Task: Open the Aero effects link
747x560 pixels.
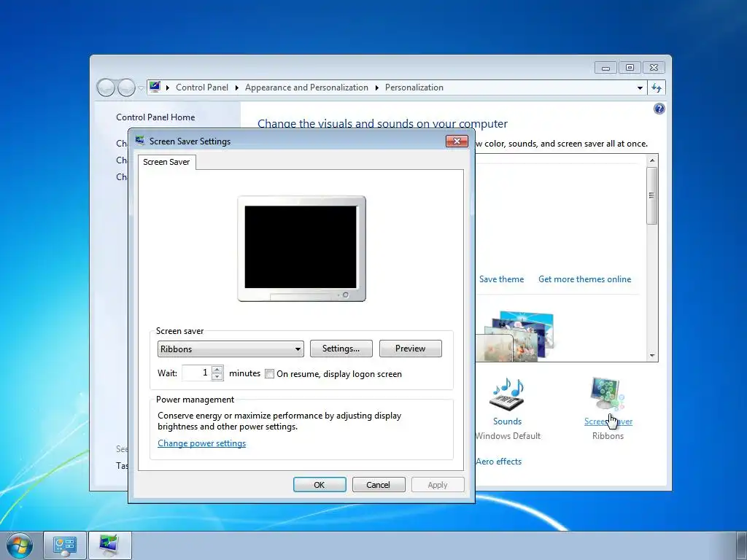Action: [498, 462]
